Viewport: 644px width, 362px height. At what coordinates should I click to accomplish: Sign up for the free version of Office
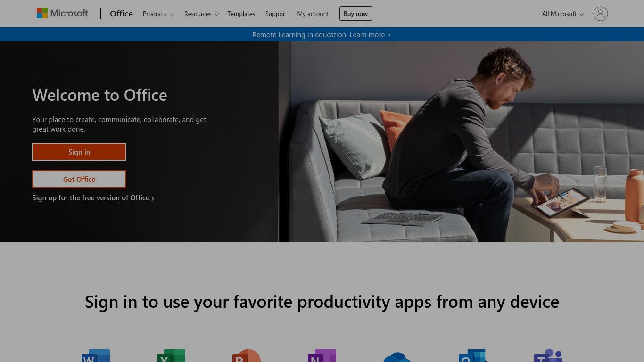(x=93, y=198)
